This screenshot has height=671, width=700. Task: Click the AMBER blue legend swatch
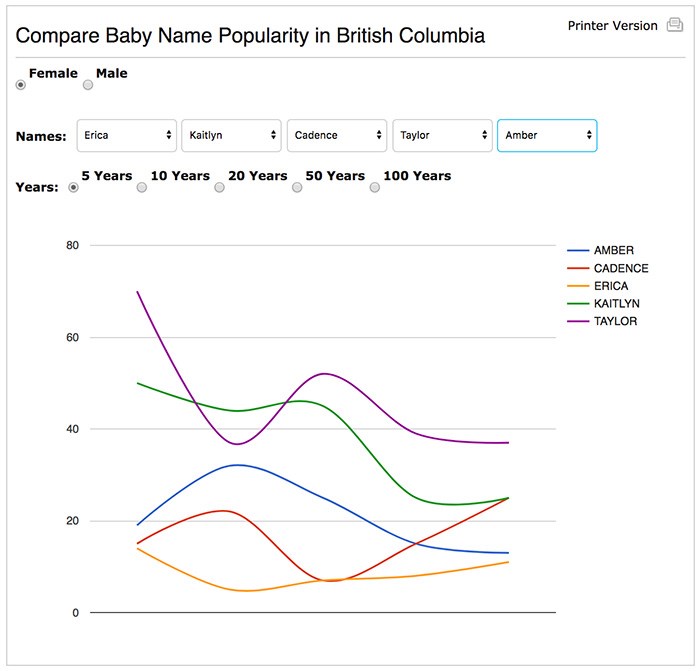point(578,251)
